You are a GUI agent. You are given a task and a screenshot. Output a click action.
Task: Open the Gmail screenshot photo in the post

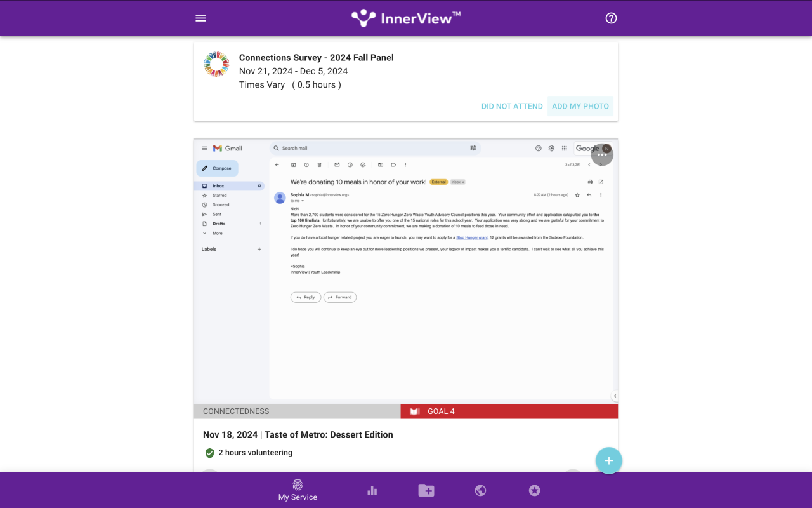click(x=406, y=272)
